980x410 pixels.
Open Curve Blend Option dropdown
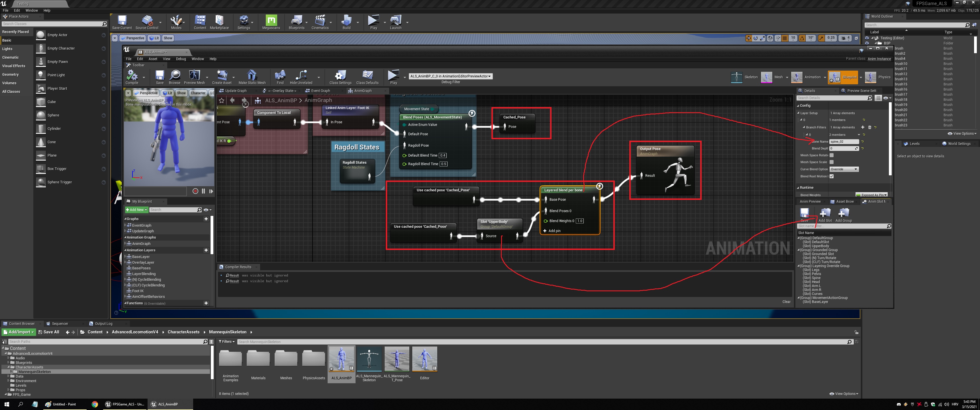(844, 169)
